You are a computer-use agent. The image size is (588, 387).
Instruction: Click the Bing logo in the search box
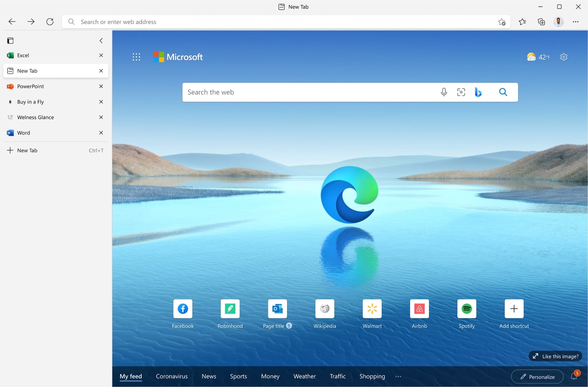478,92
